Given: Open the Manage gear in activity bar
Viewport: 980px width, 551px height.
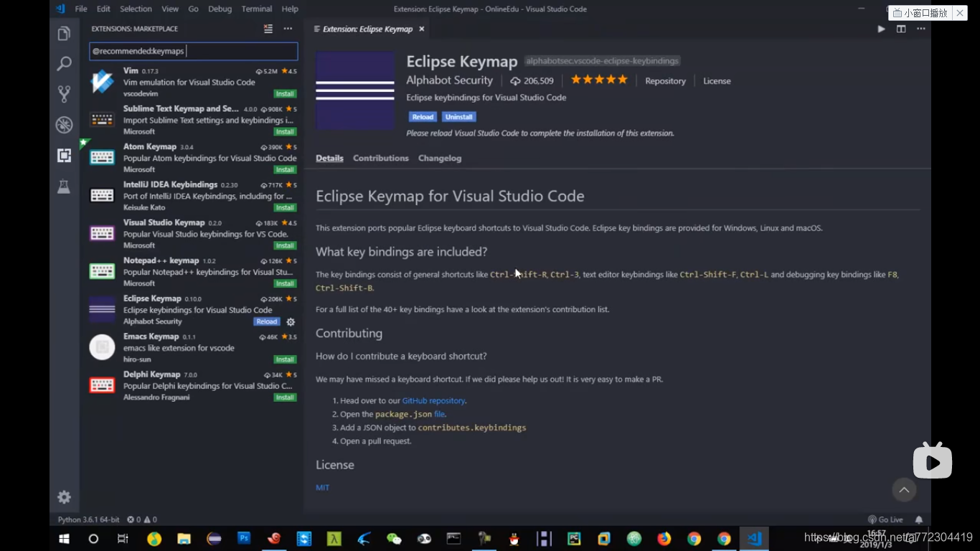Looking at the screenshot, I should [64, 497].
